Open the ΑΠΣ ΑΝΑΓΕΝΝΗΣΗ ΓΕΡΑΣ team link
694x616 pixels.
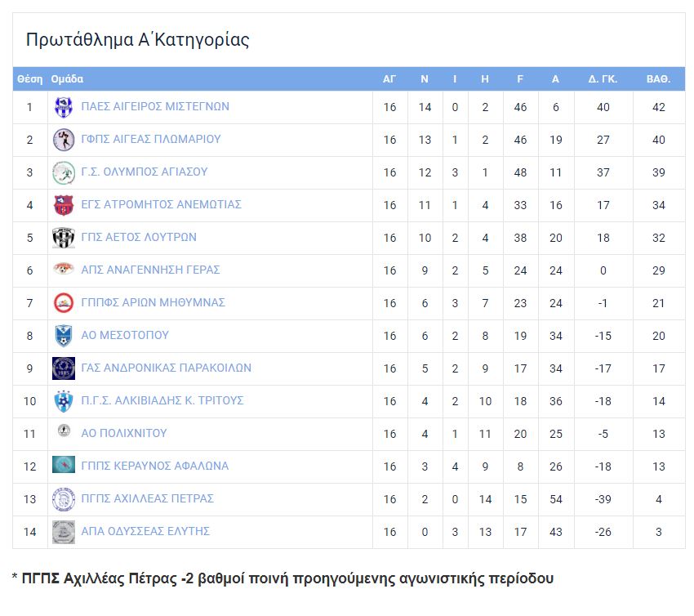(x=150, y=270)
